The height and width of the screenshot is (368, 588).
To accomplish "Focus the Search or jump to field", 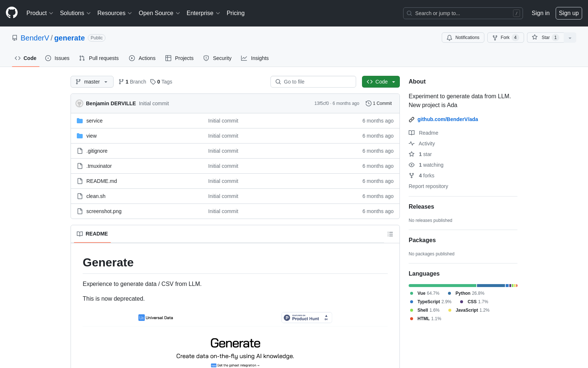I will [x=463, y=13].
